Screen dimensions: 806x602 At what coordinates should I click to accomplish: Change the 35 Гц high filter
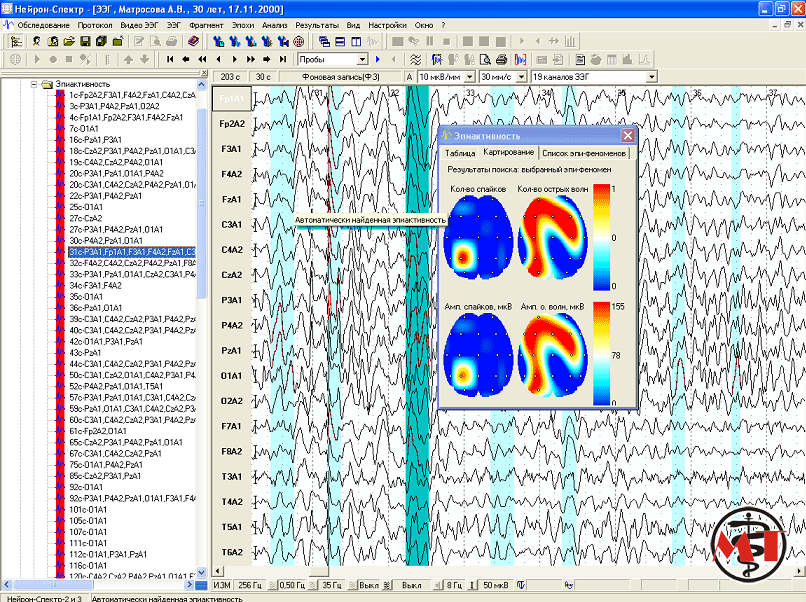332,585
